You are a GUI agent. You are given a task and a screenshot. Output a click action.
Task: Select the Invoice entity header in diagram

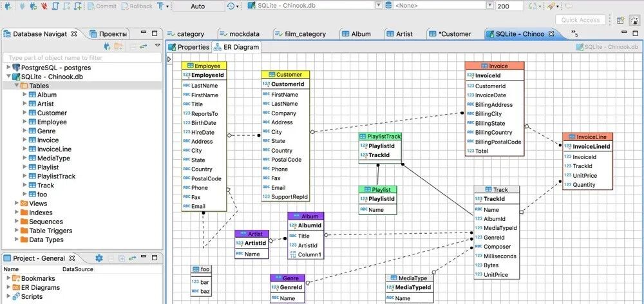495,66
